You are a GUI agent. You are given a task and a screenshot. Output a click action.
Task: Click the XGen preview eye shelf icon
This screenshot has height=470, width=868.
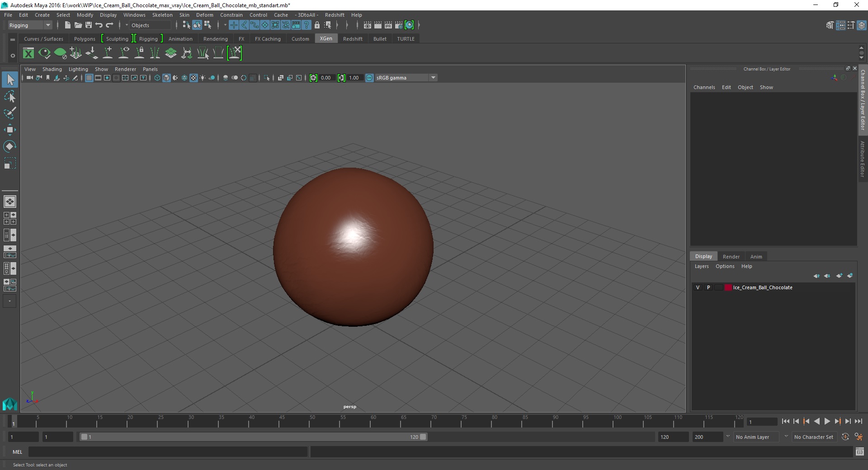click(44, 53)
